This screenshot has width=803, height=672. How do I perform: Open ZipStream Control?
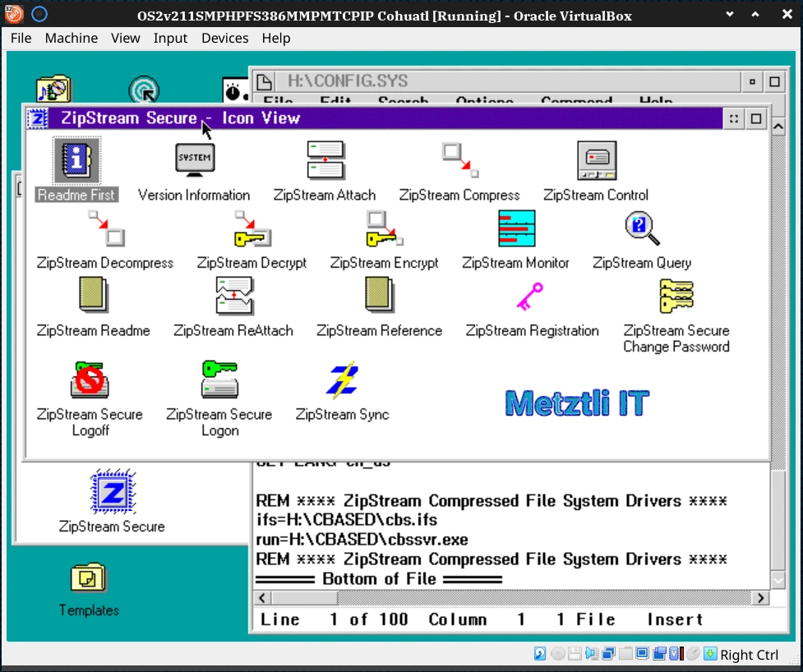point(596,161)
